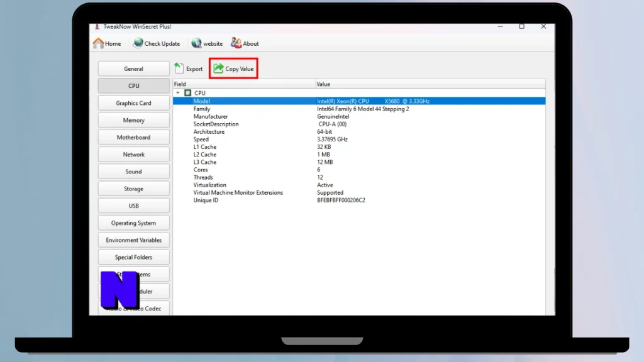644x362 pixels.
Task: Click the About toolbar label
Action: [x=251, y=43]
